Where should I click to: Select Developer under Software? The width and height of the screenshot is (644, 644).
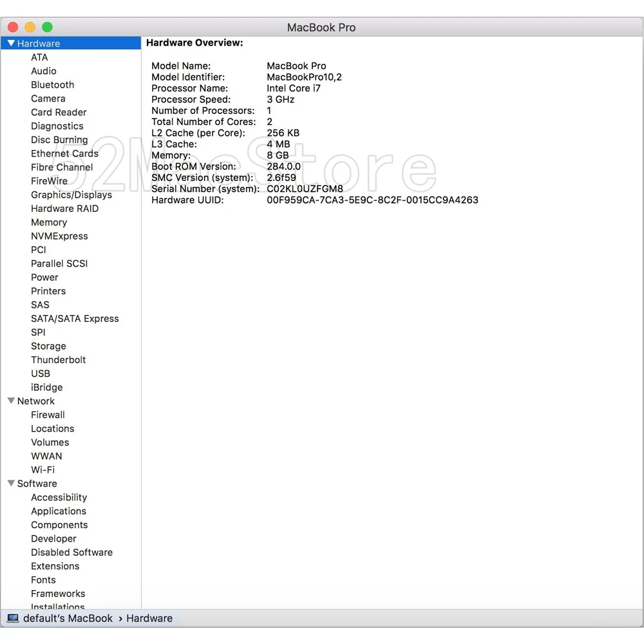[x=53, y=539]
